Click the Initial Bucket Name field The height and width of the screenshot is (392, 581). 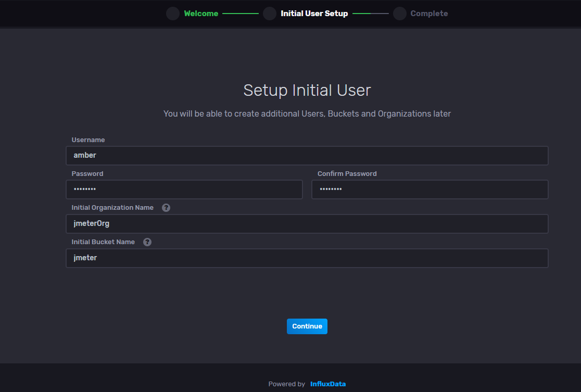point(307,258)
